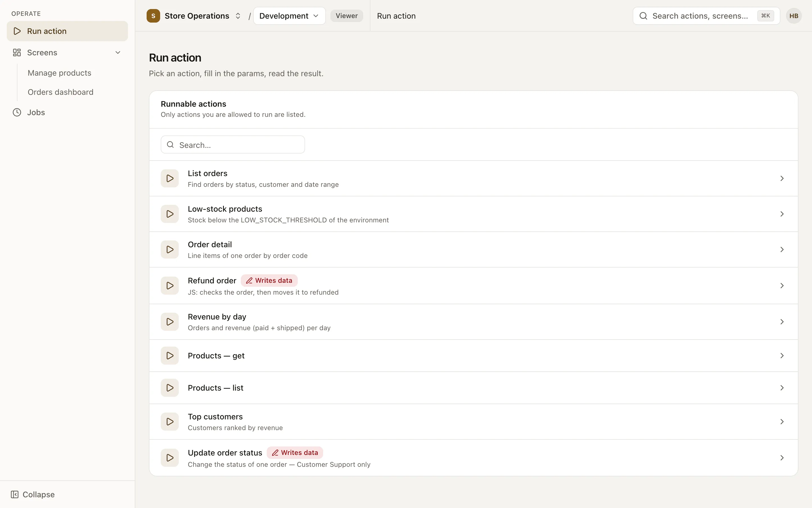Image resolution: width=812 pixels, height=508 pixels.
Task: Open the Update order status action title
Action: tap(225, 453)
